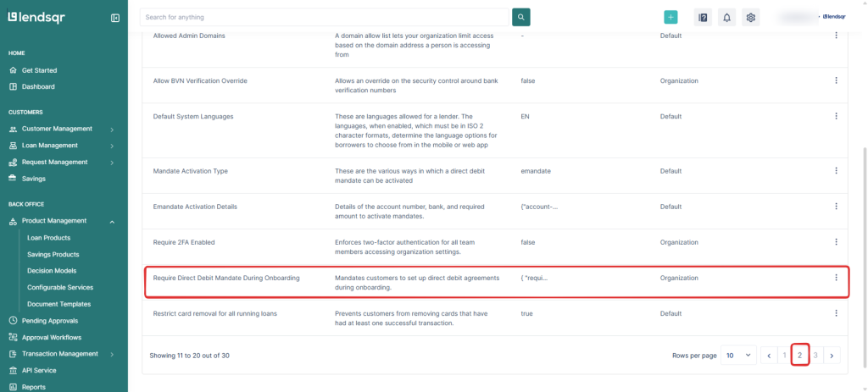
Task: Open kebab menu for Require 2FA Enabled
Action: 836,241
